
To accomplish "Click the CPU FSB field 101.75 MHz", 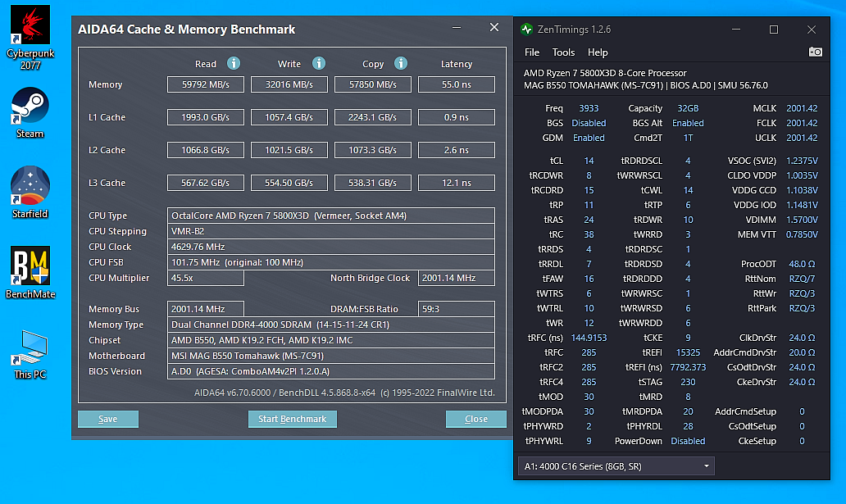I will (330, 262).
